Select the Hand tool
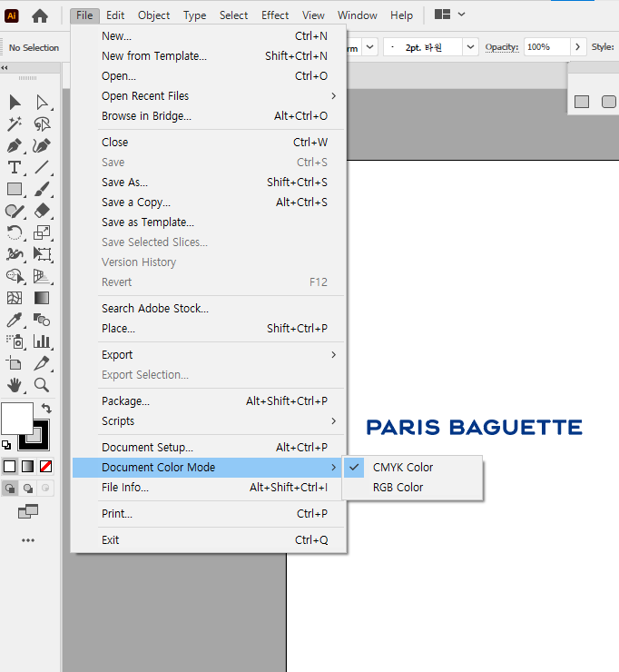 pos(15,385)
